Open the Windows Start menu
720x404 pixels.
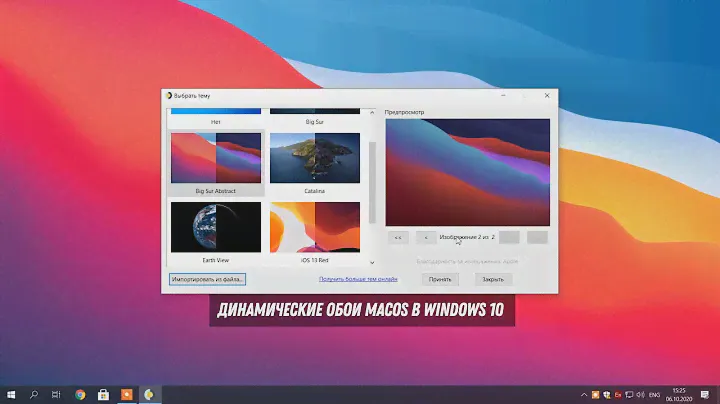pos(11,394)
